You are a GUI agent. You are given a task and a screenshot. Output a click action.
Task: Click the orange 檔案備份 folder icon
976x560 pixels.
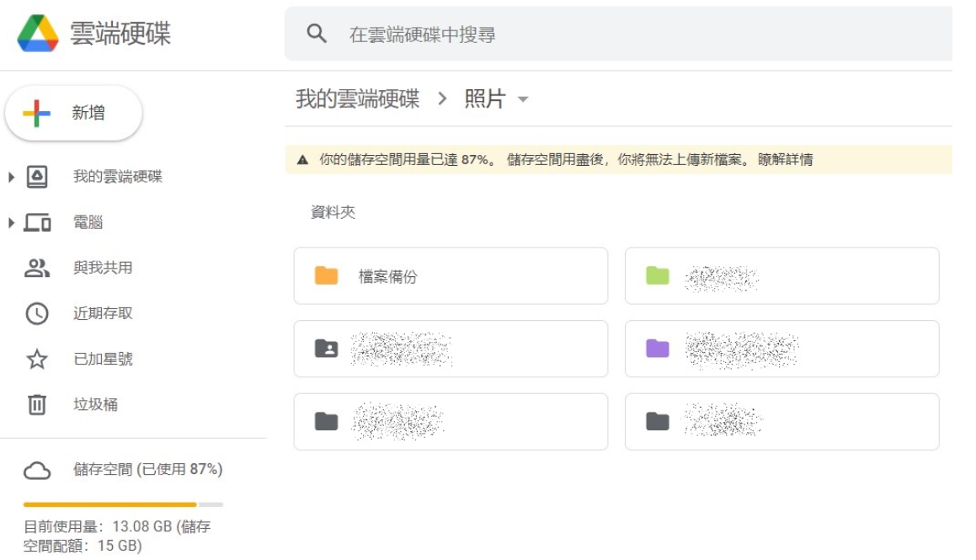click(326, 275)
